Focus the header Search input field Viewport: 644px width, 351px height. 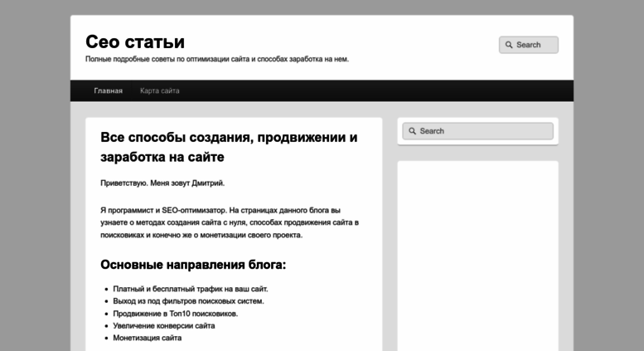(529, 45)
